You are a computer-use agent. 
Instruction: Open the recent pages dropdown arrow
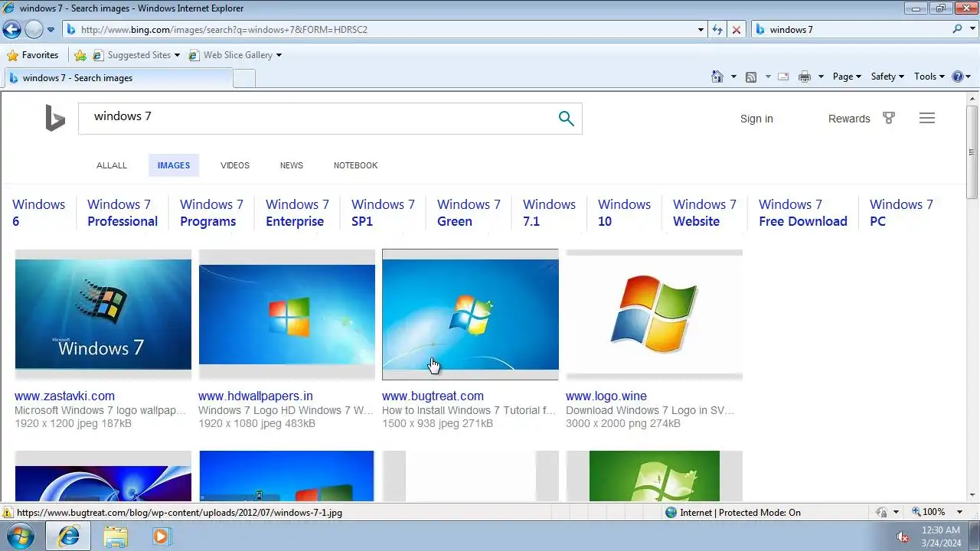point(51,30)
